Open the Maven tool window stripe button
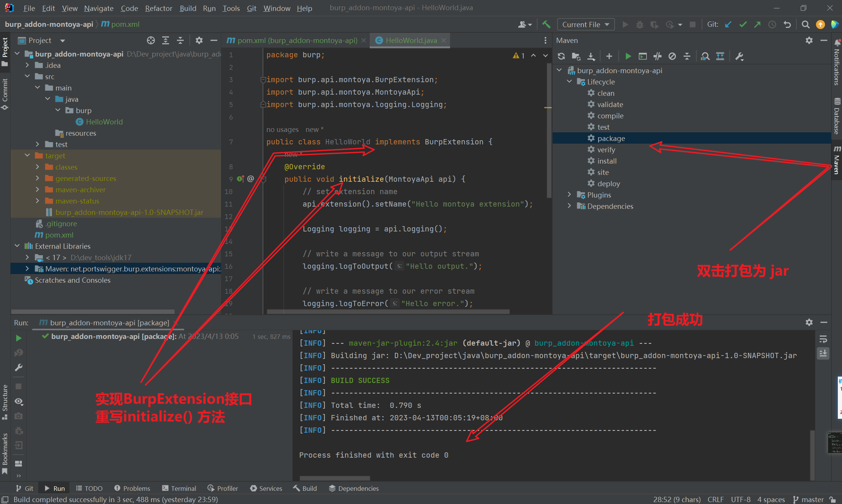The height and width of the screenshot is (504, 842). 837,160
